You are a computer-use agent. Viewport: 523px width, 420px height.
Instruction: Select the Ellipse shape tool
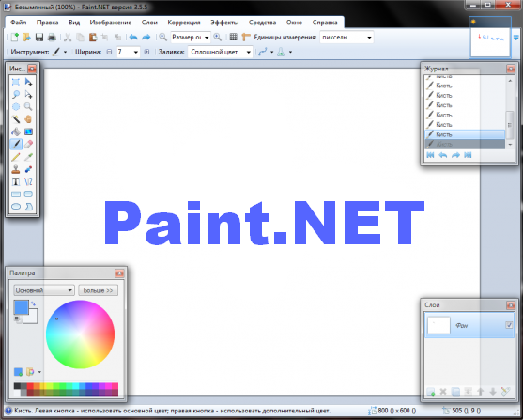point(16,207)
